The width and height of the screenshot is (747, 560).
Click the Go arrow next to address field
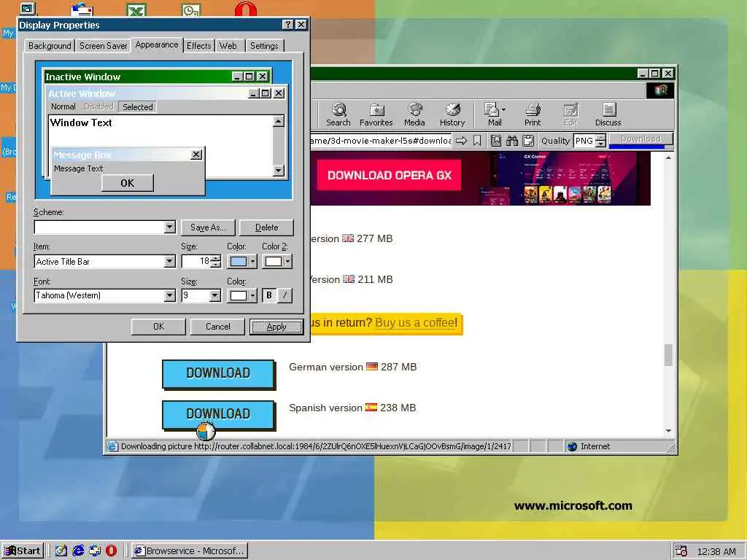coord(461,141)
